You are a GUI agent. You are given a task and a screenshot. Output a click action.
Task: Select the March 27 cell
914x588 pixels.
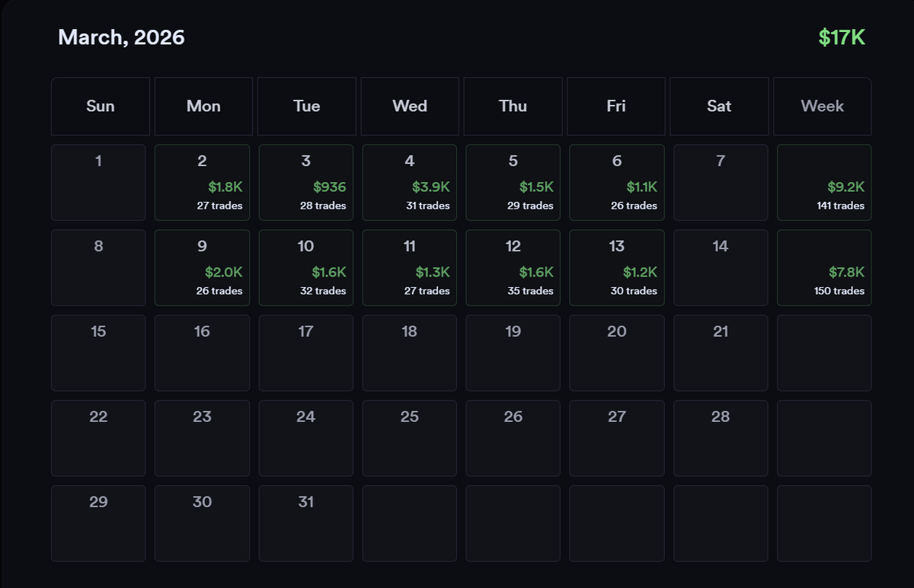click(x=616, y=439)
